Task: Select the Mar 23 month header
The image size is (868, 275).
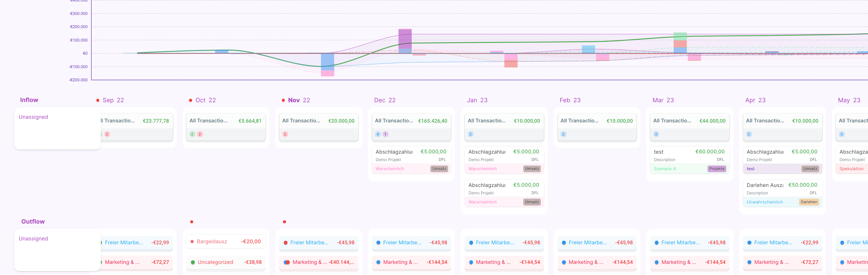Action: (x=663, y=100)
